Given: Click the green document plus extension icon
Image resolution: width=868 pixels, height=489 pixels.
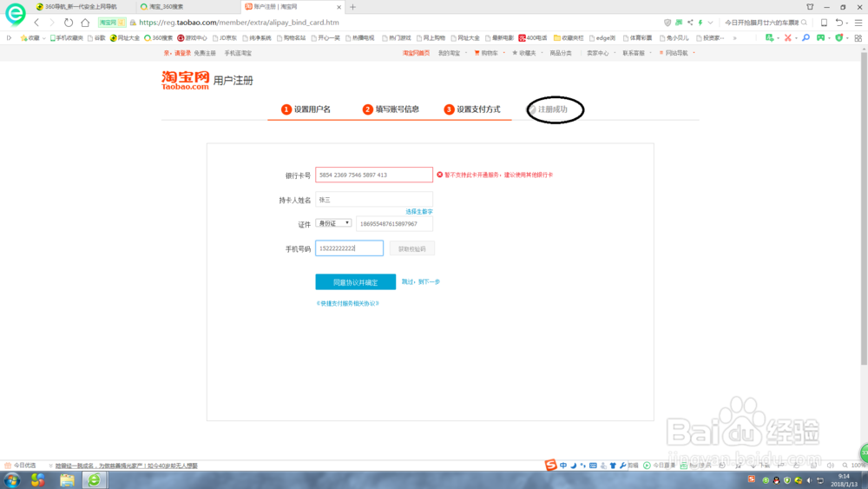Looking at the screenshot, I should [769, 38].
